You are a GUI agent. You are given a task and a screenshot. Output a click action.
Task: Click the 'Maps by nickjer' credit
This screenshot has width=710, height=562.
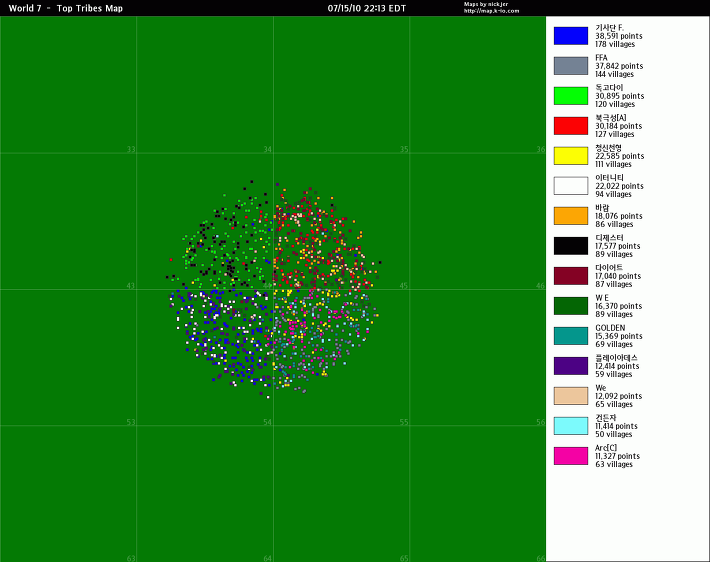(x=486, y=4)
